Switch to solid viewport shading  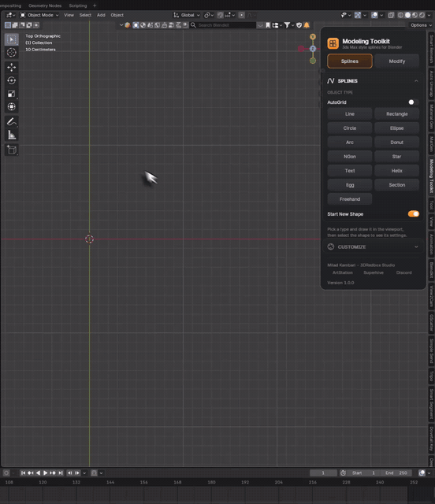[x=407, y=15]
